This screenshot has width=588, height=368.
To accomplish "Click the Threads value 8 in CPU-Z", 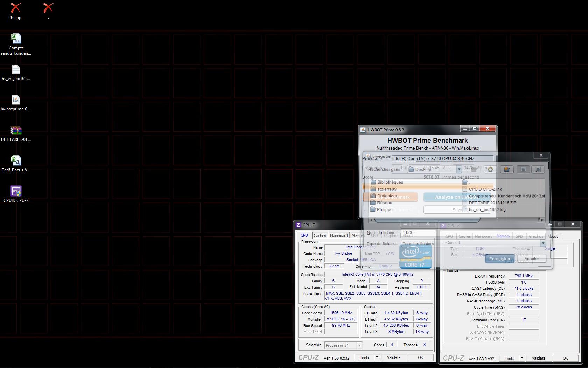I will click(x=425, y=345).
